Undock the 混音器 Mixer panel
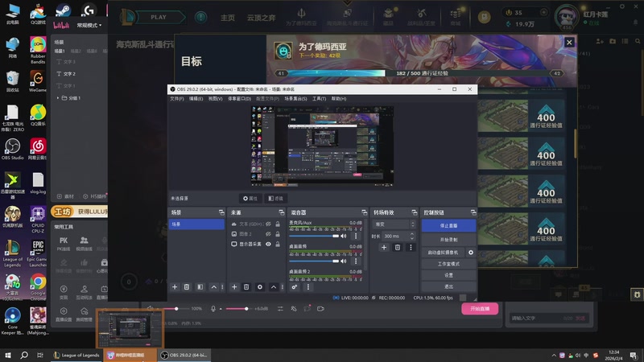The width and height of the screenshot is (644, 362). pyautogui.click(x=365, y=212)
